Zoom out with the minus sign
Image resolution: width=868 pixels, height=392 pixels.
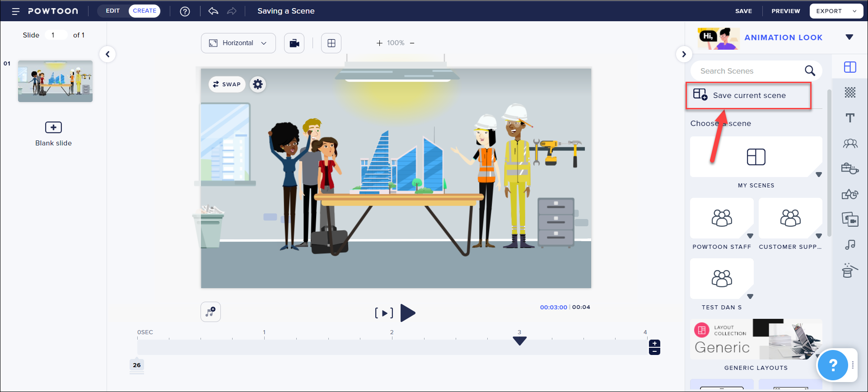pyautogui.click(x=412, y=43)
